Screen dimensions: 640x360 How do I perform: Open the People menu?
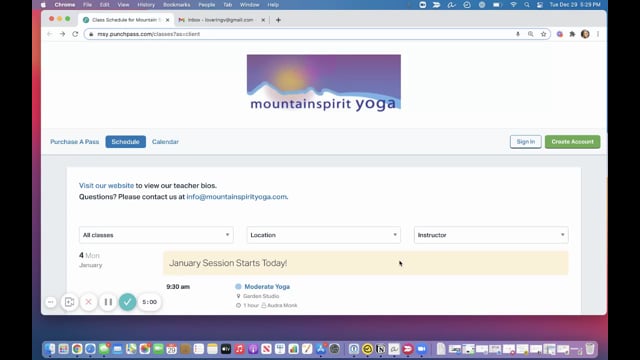[x=207, y=4]
